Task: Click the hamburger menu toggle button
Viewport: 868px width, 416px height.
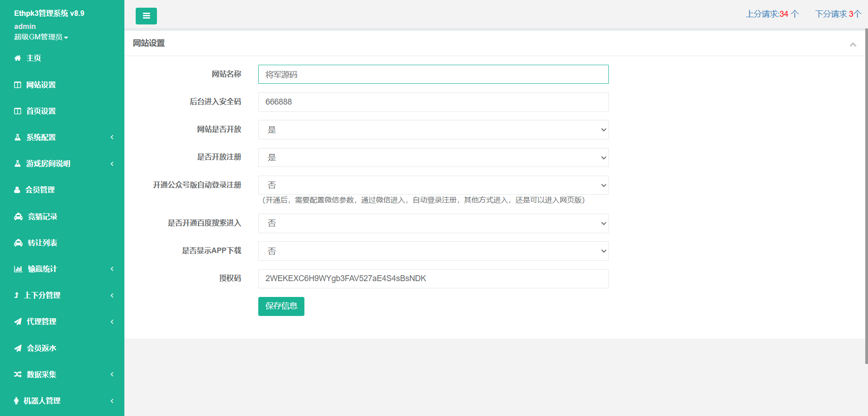Action: click(x=146, y=16)
